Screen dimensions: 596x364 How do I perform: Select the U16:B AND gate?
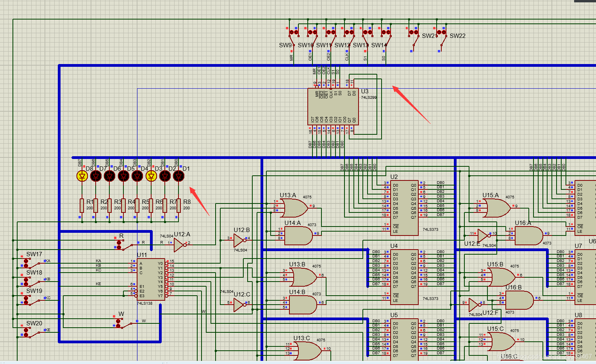[519, 300]
